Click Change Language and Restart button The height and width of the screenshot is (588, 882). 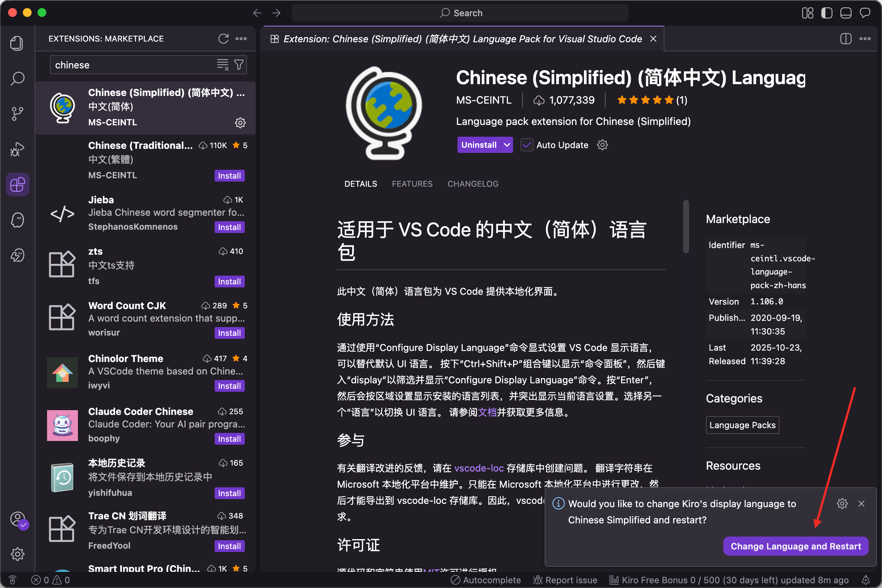[x=795, y=546]
